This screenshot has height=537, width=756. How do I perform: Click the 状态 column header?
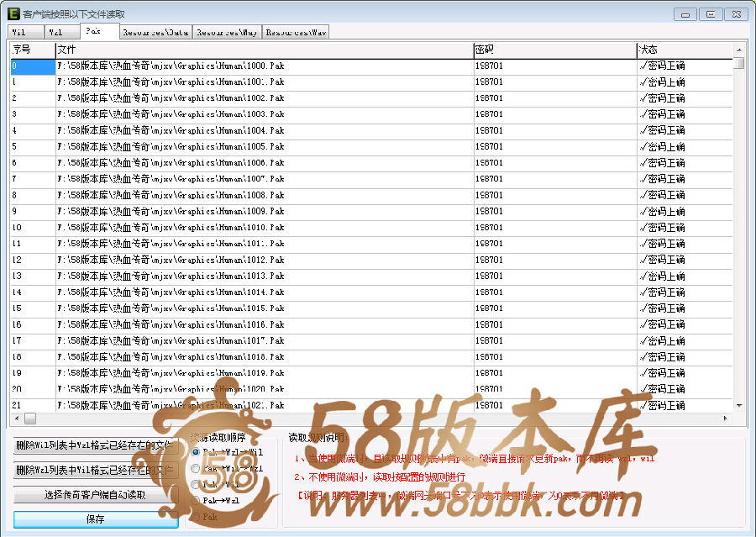point(685,50)
